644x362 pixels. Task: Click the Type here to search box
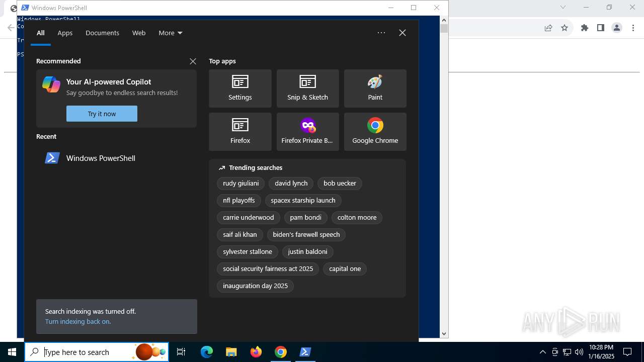point(96,352)
